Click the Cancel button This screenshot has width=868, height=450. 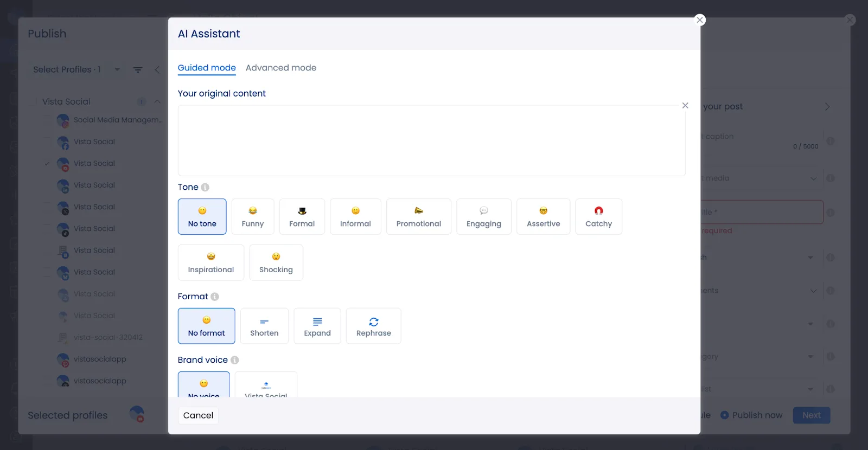tap(198, 415)
